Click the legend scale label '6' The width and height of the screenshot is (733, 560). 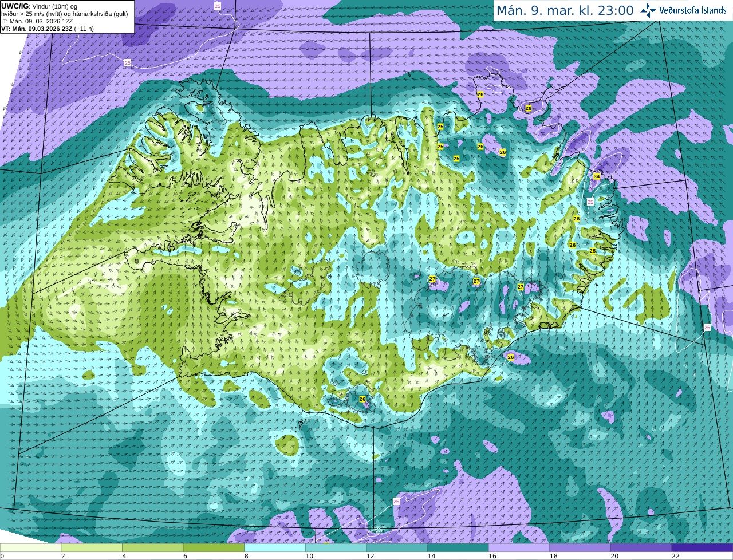click(185, 556)
